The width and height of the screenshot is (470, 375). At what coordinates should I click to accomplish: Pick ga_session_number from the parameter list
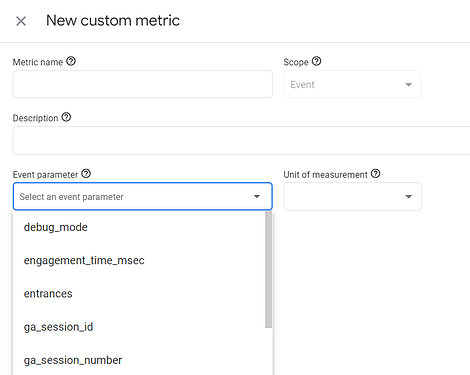coord(139,360)
